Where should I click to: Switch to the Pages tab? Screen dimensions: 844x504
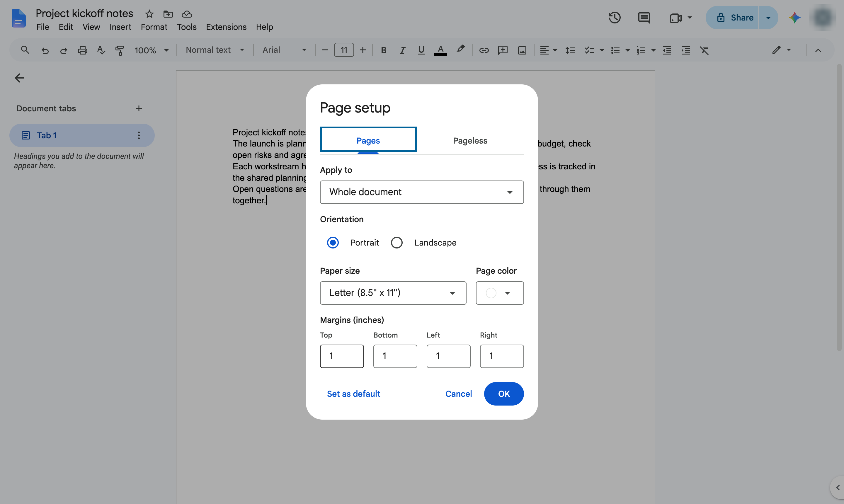(368, 140)
